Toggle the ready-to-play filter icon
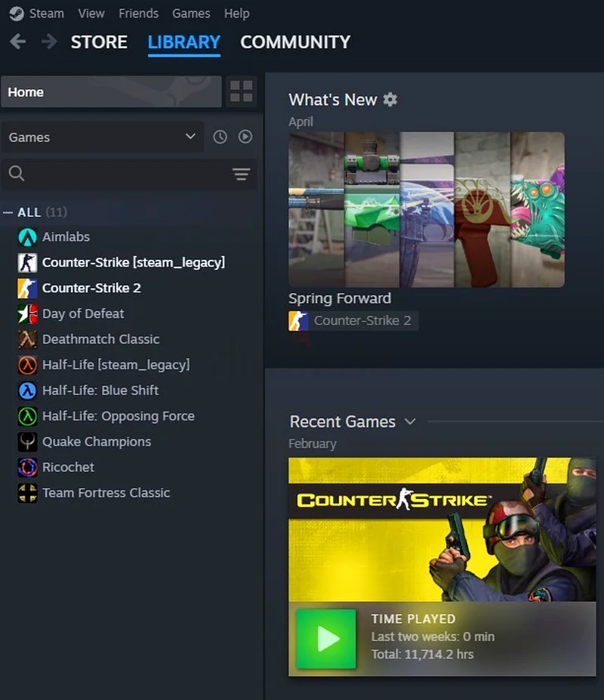 coord(245,137)
